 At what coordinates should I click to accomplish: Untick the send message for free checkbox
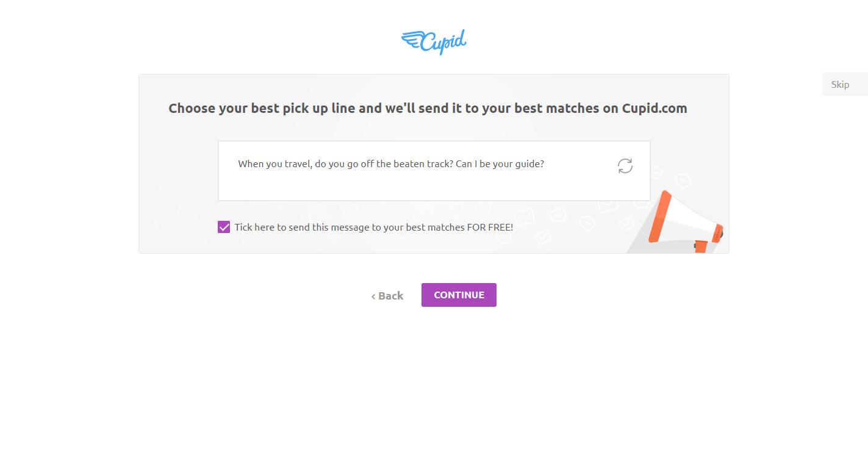224,227
